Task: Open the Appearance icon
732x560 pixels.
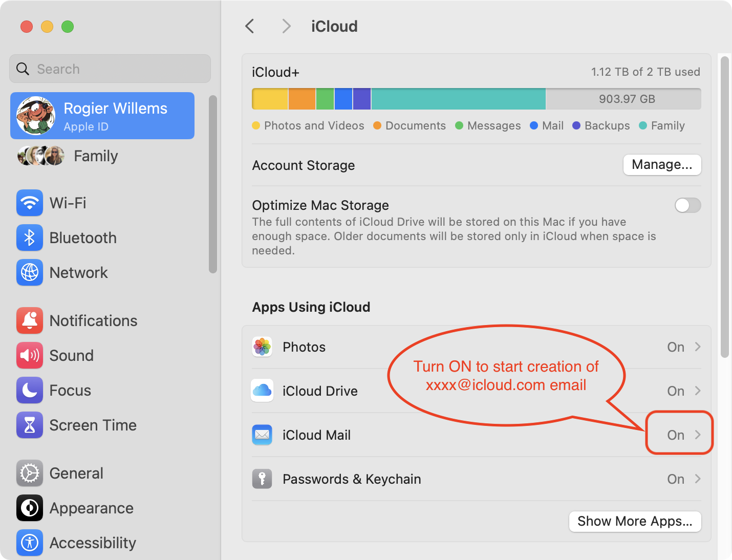Action: [30, 508]
